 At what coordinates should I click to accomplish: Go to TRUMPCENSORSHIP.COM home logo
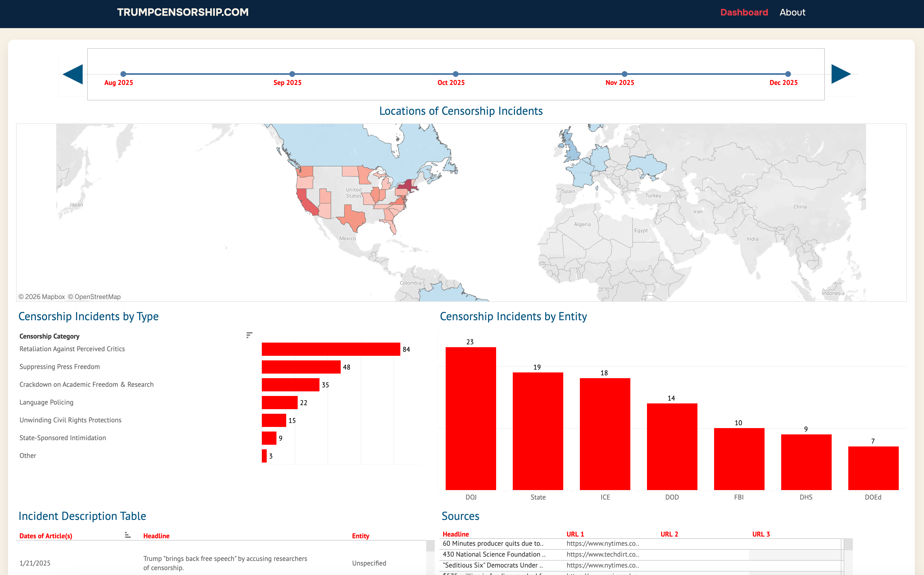(183, 12)
